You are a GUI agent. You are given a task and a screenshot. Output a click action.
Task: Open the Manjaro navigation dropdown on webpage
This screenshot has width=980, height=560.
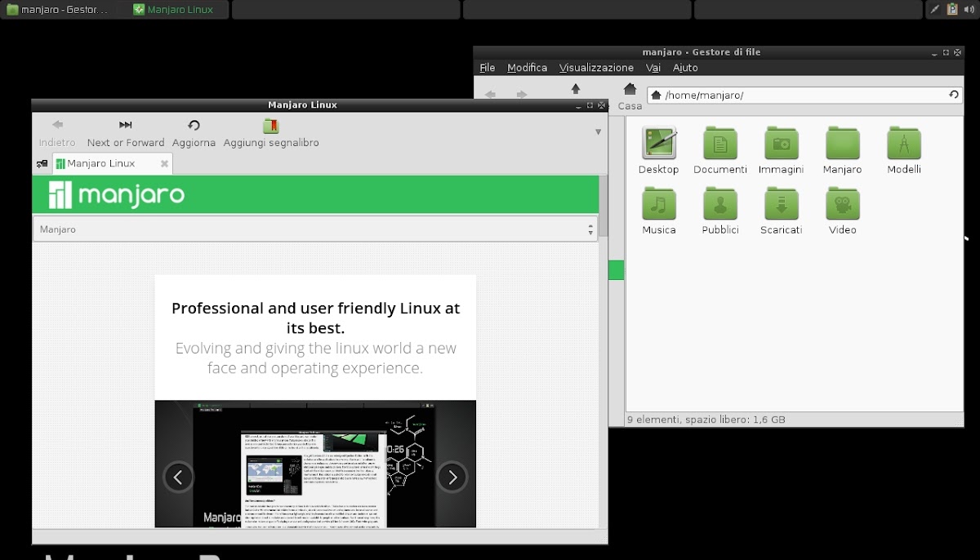pos(315,229)
